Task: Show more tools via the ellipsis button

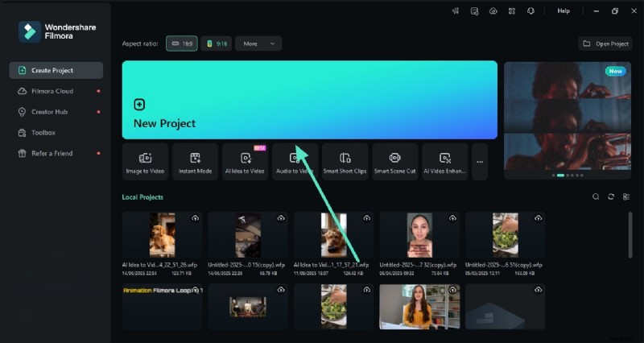Action: point(480,162)
